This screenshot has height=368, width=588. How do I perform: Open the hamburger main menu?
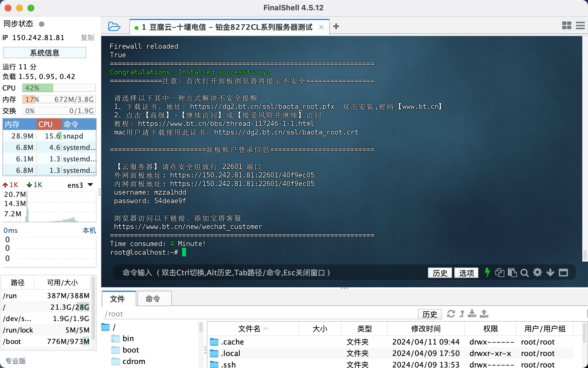(x=580, y=25)
